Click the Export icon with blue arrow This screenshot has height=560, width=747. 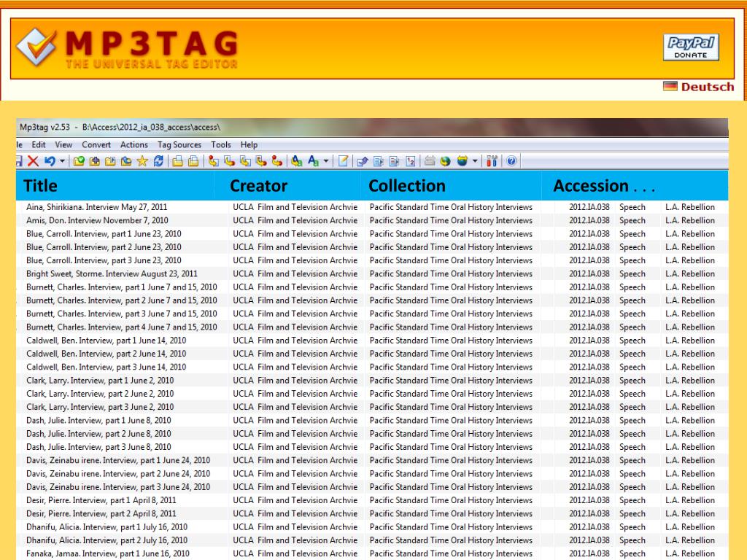(x=363, y=161)
